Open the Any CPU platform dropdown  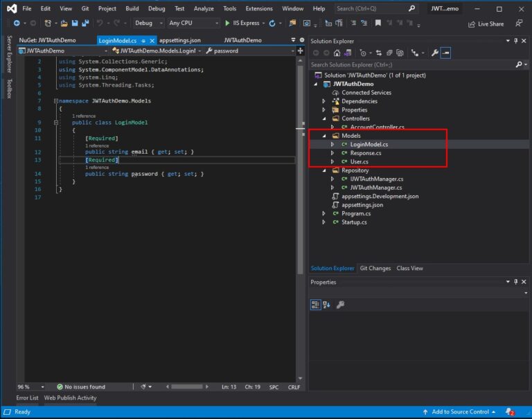coord(193,23)
